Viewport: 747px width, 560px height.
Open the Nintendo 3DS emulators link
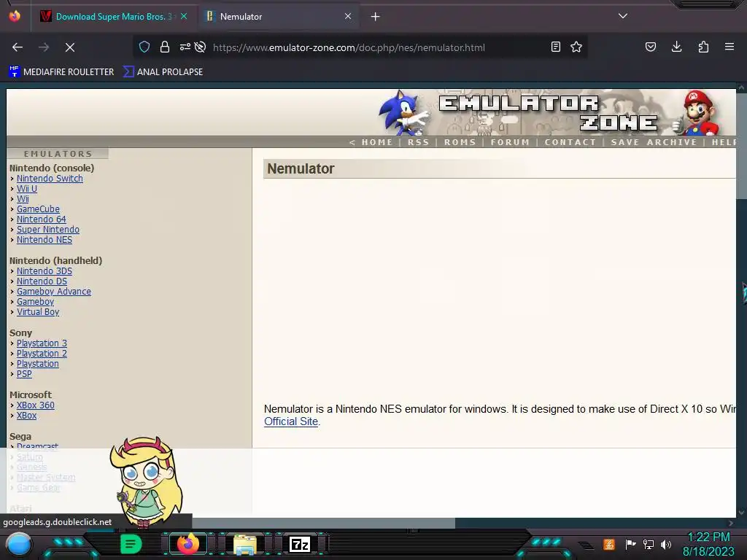tap(44, 271)
